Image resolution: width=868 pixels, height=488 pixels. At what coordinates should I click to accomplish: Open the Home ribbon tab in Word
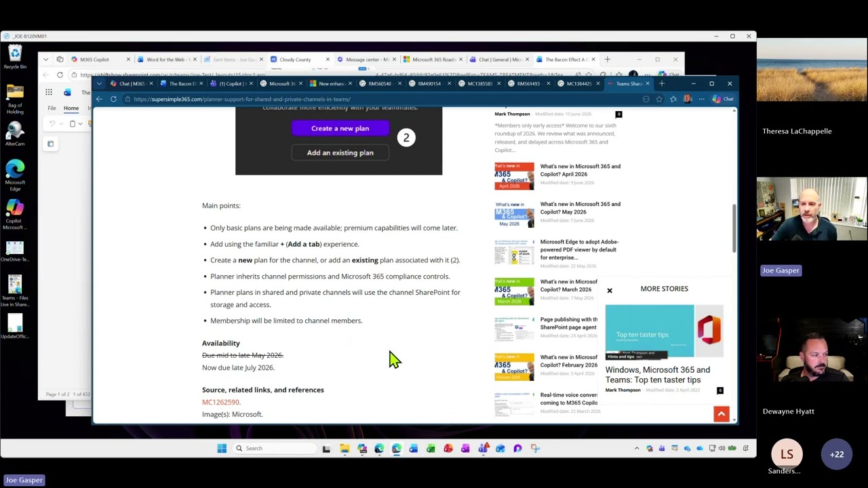pyautogui.click(x=71, y=108)
